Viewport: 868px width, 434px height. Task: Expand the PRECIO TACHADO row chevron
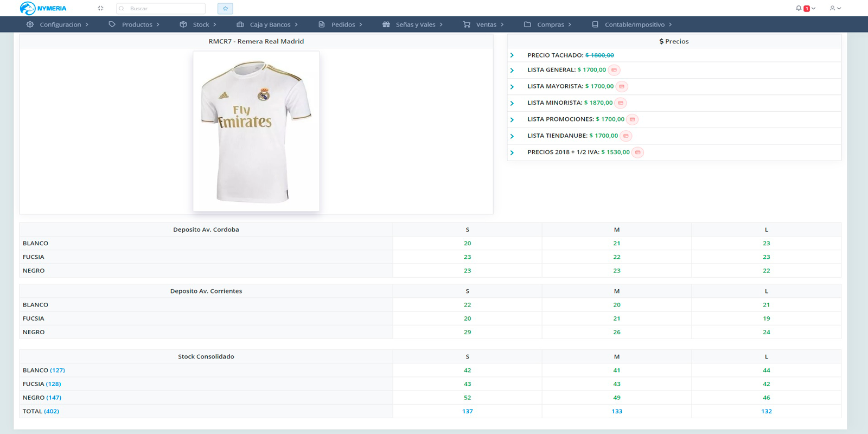click(x=512, y=55)
